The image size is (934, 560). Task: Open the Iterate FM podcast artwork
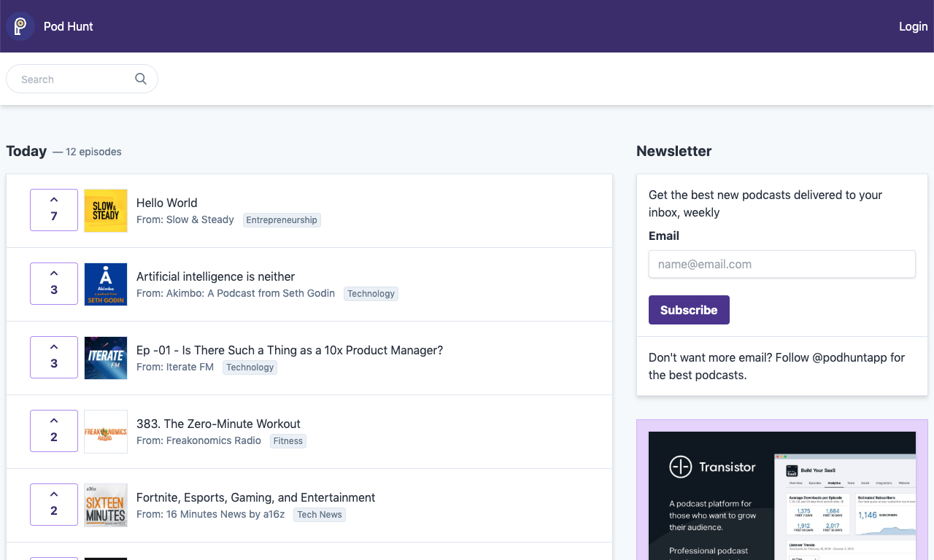(106, 358)
